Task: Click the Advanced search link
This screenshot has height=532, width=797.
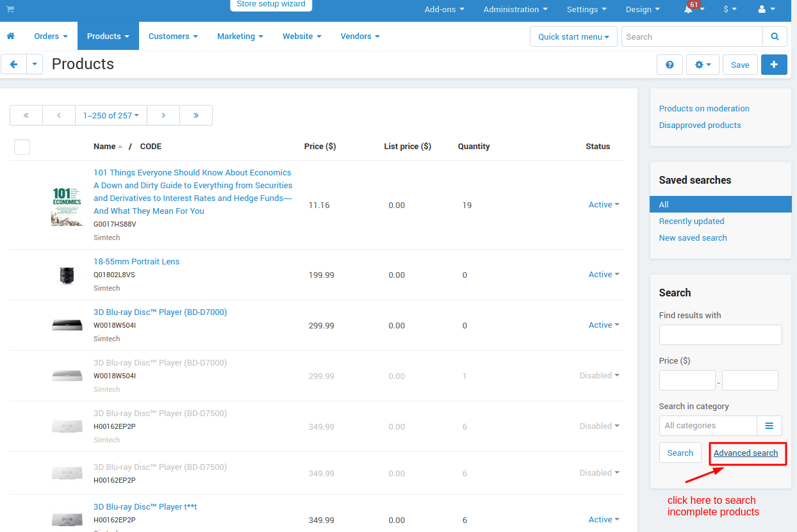Action: 746,453
